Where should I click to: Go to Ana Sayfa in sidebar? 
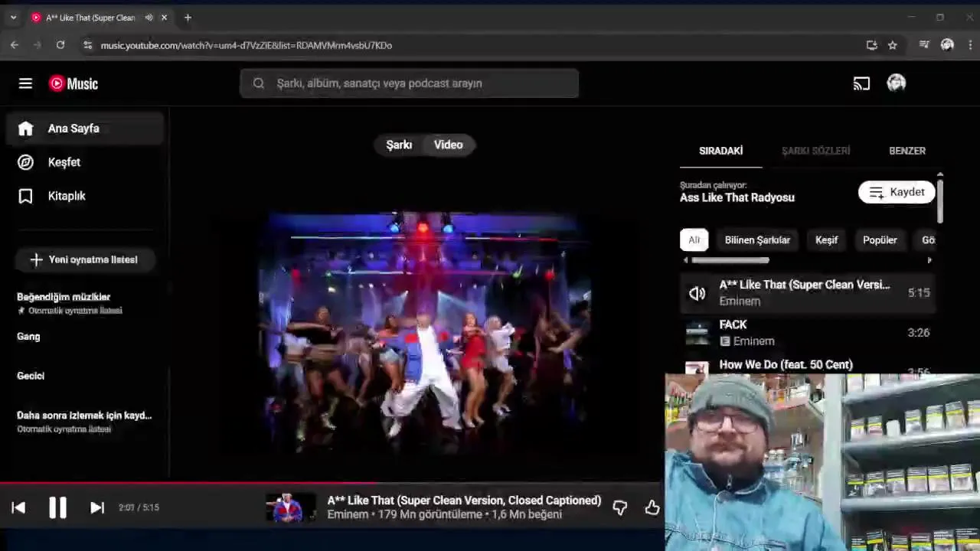(85, 129)
